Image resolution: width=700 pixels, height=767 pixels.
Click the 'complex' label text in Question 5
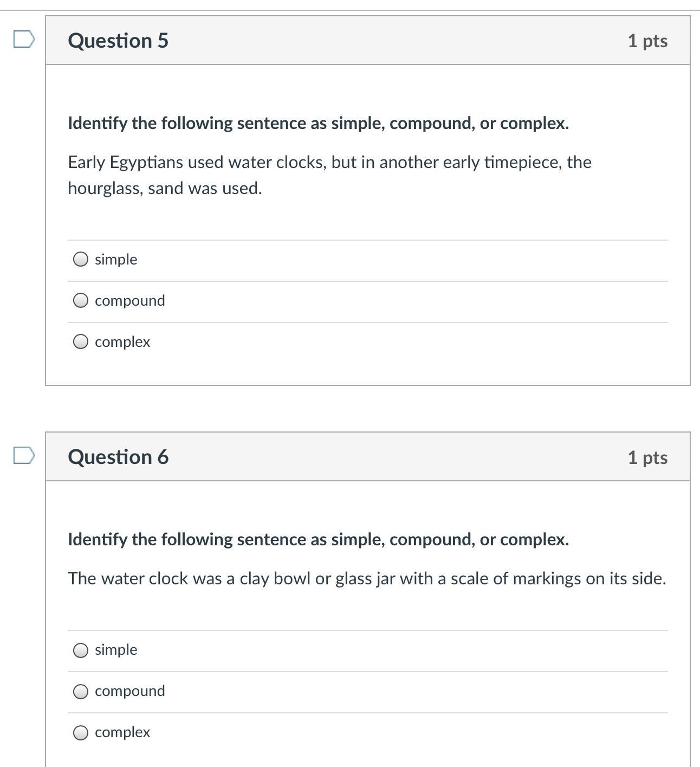click(x=122, y=341)
